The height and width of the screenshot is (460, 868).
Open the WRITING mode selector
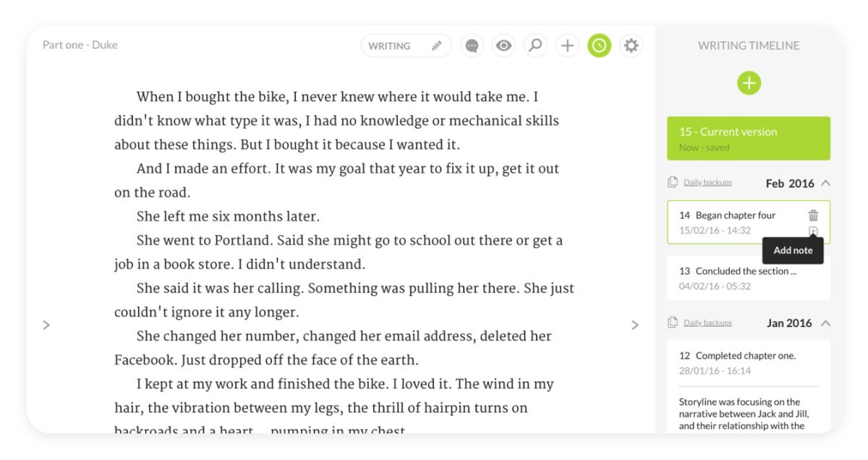coord(406,46)
